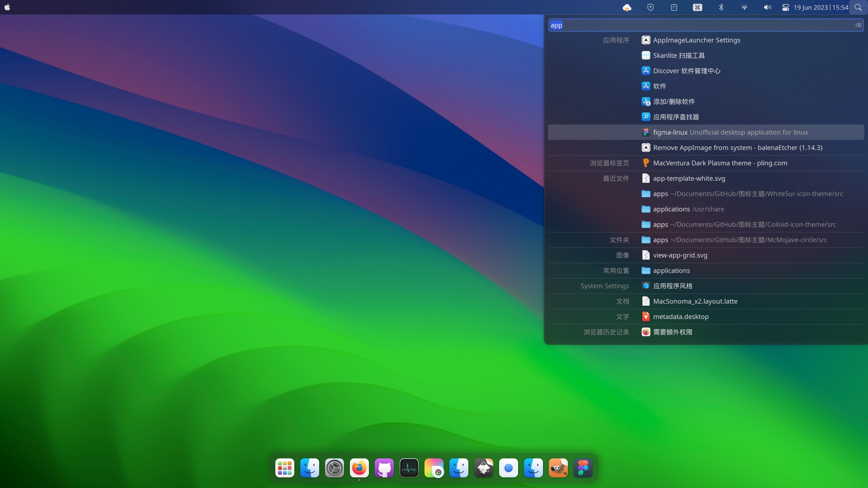The image size is (868, 488).
Task: Open the volume speaker icon
Action: 768,7
